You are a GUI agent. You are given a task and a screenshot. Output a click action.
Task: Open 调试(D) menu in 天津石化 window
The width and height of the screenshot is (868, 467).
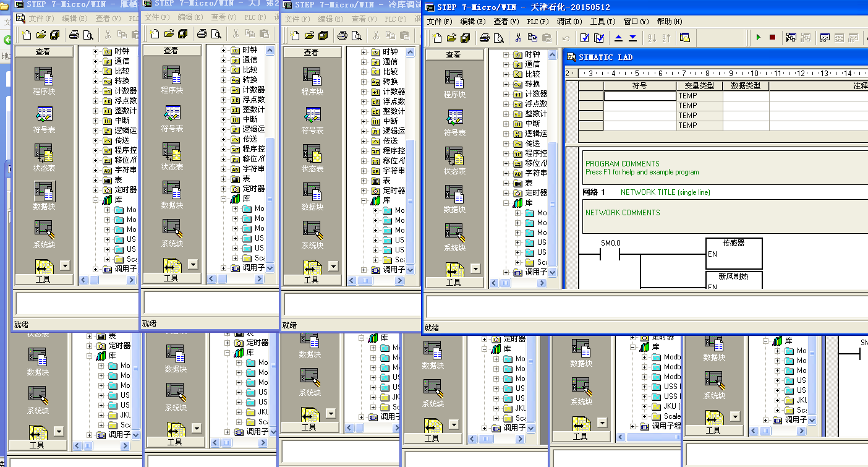coord(569,22)
